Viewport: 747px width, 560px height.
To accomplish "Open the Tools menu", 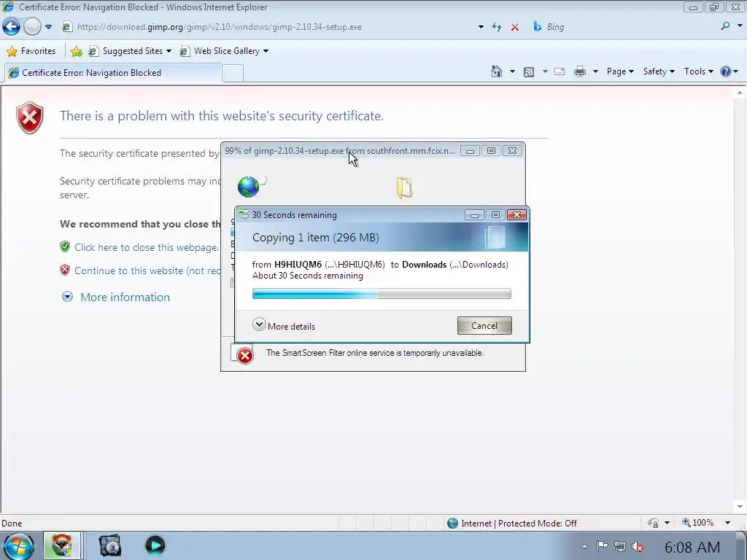I will point(698,71).
